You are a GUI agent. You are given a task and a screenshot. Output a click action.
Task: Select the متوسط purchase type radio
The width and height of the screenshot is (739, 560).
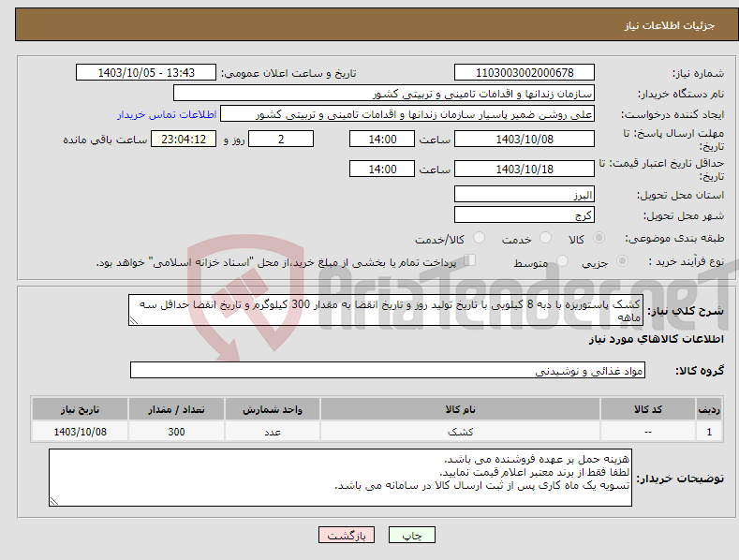click(x=562, y=261)
